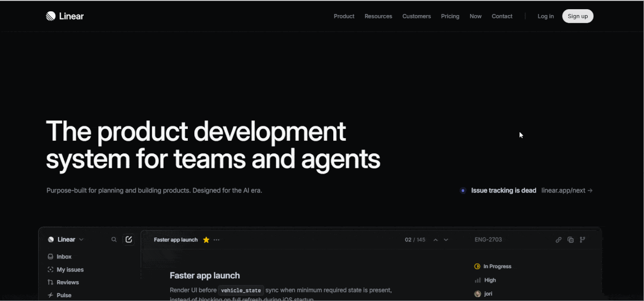644x301 pixels.
Task: Click the Inbox tray icon
Action: (50, 257)
